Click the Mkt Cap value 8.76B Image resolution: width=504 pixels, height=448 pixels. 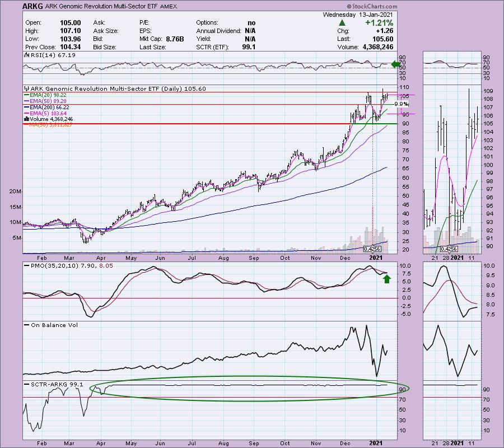pyautogui.click(x=175, y=39)
